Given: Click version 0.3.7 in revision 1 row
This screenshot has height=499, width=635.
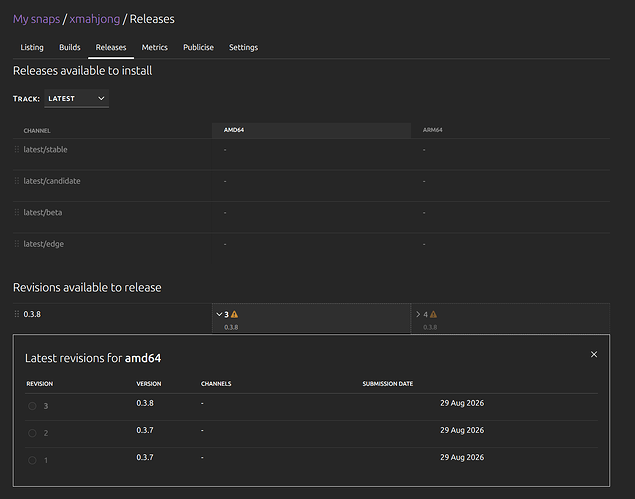Looking at the screenshot, I should (145, 457).
